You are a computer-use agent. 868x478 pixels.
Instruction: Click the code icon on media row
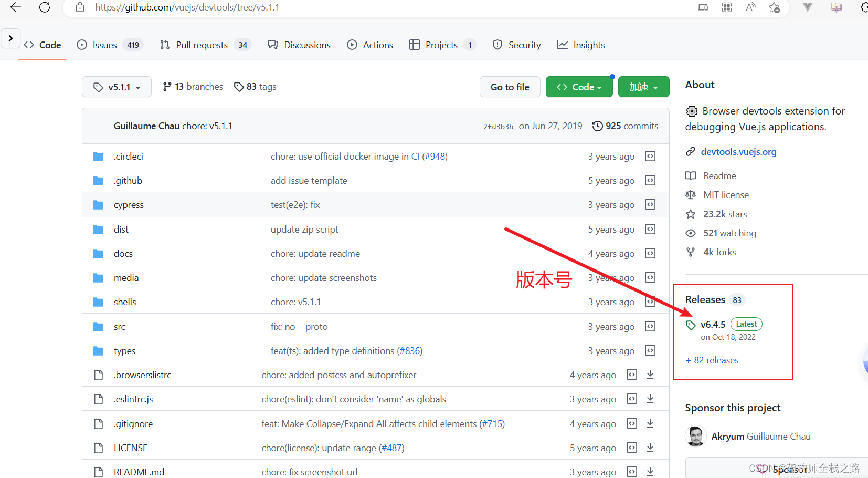point(650,277)
